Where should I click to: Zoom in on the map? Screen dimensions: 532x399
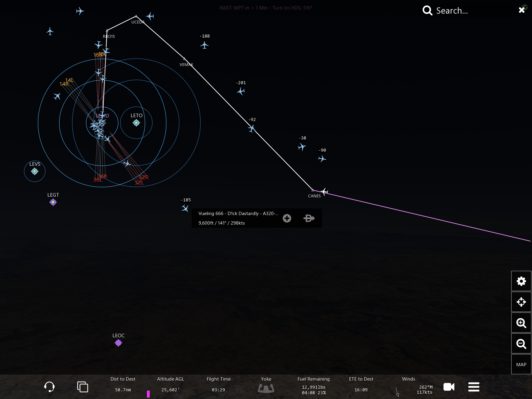(521, 323)
